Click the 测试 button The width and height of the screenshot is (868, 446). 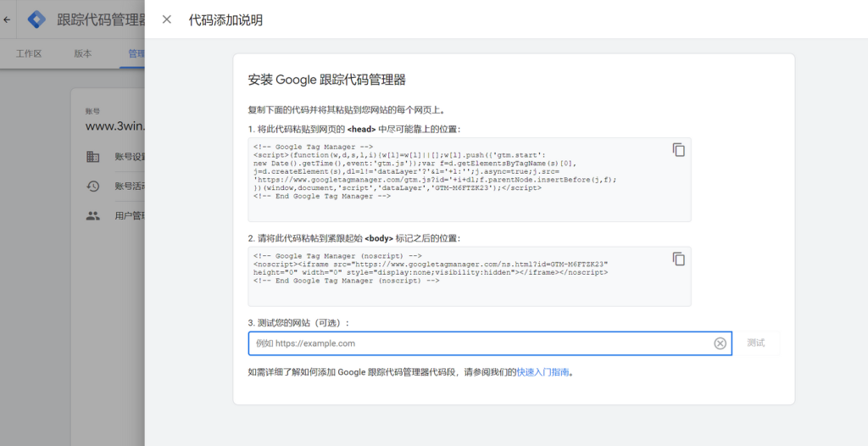tap(755, 343)
